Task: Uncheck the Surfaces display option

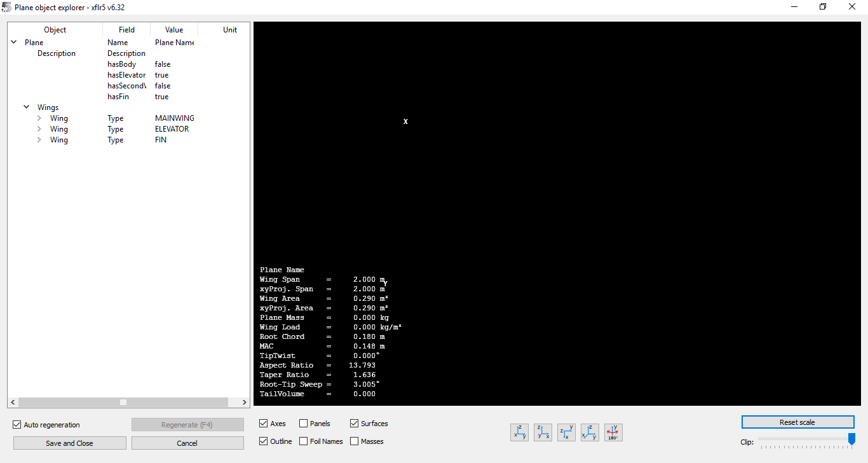Action: 355,424
